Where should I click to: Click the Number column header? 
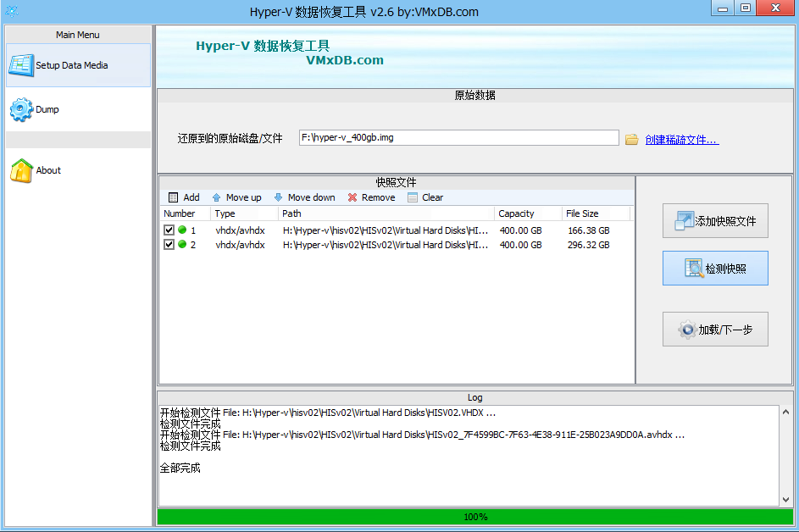[x=185, y=213]
